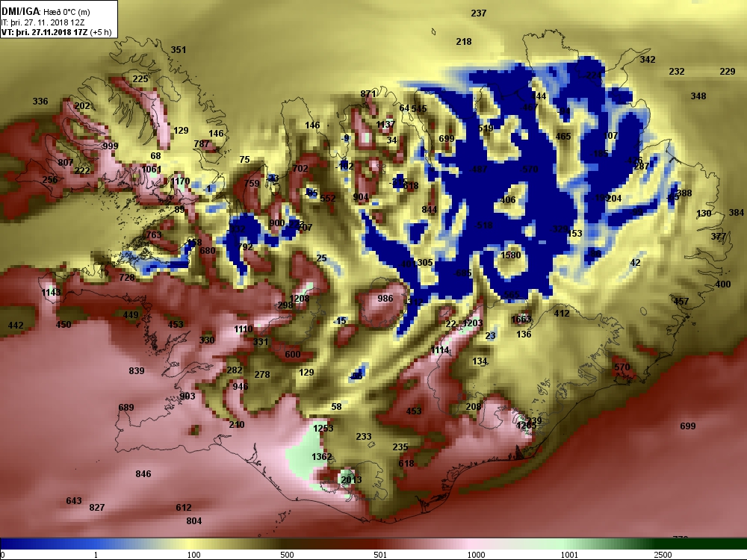Click the '1001' label on the color scale
This screenshot has width=747, height=560.
[569, 555]
